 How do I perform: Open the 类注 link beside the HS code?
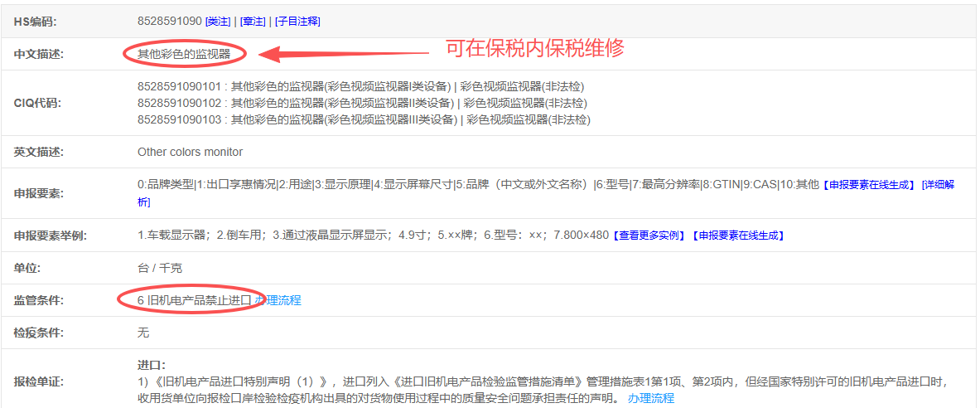[x=218, y=22]
